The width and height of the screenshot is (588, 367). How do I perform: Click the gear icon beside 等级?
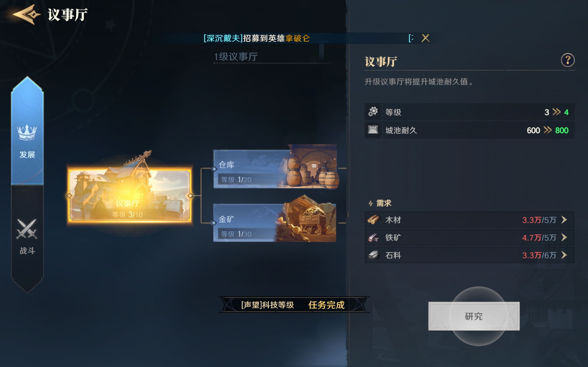373,112
